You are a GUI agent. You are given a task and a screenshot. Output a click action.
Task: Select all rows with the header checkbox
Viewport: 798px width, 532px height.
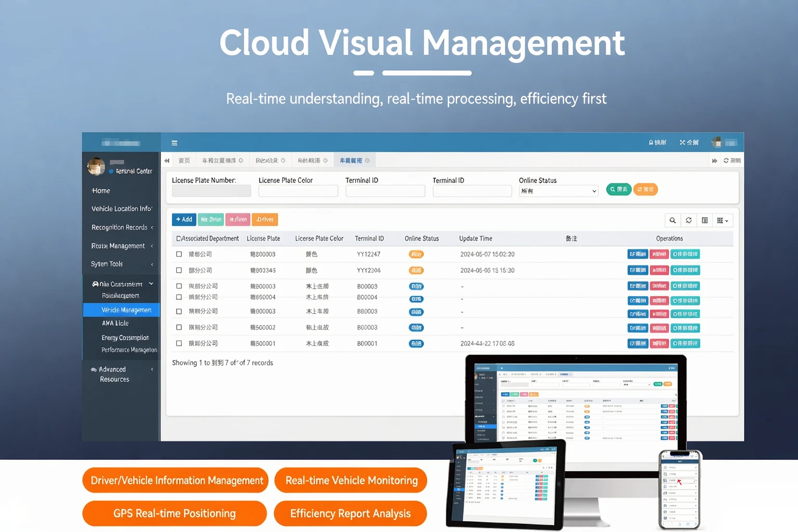(x=179, y=238)
